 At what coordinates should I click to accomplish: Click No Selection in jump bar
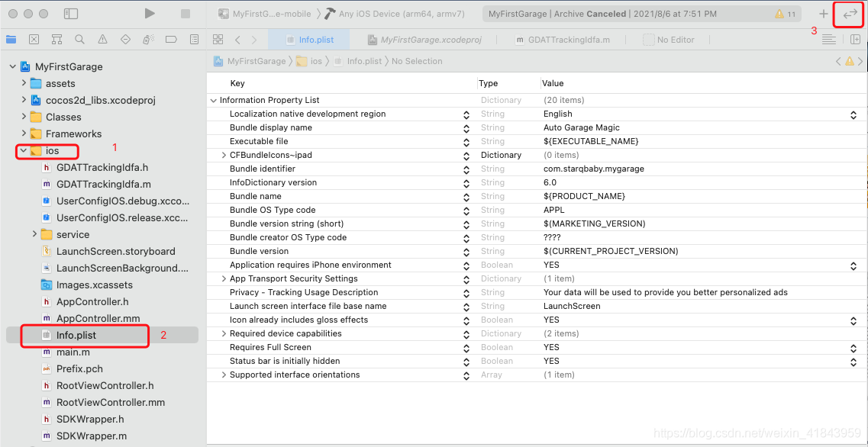pos(417,61)
